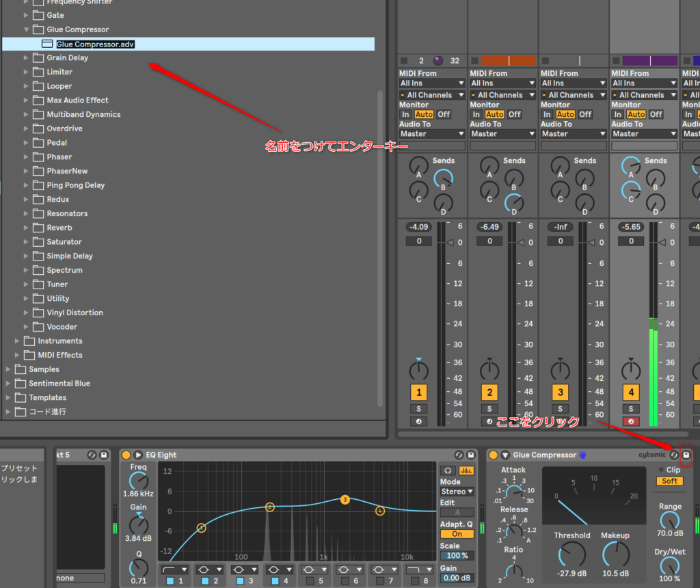700x588 pixels.
Task: Open the EQ Eight Mode Stereo dropdown
Action: coord(457,492)
